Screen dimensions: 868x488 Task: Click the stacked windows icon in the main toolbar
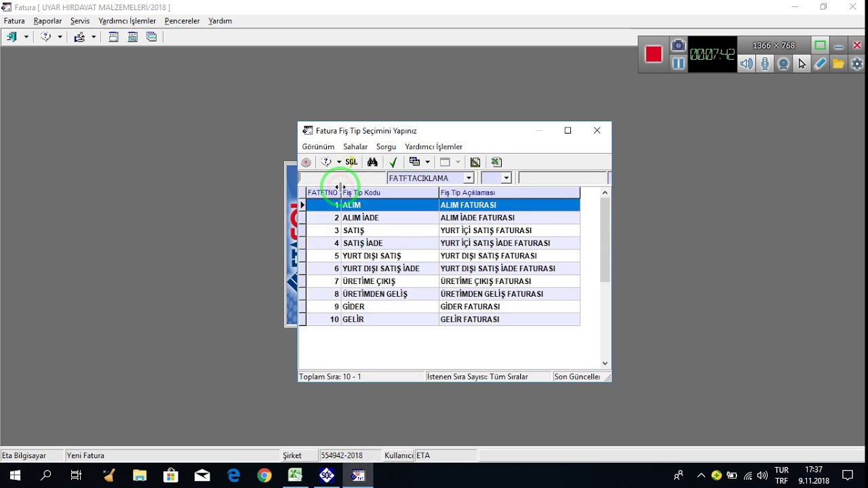point(151,37)
